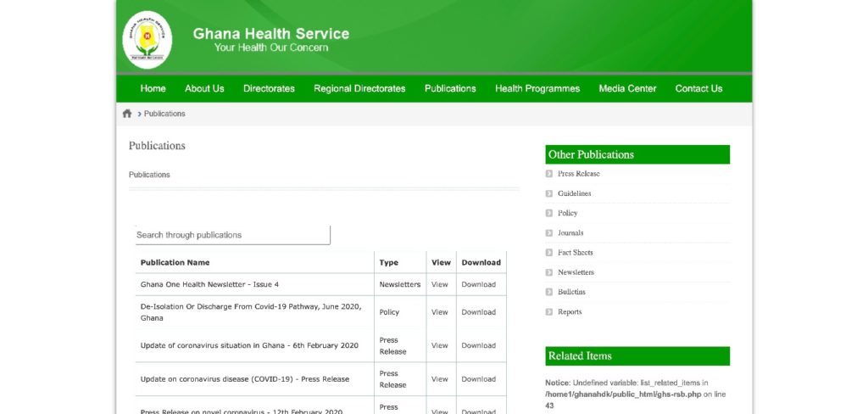
Task: Click the arrow icon beside Guidelines
Action: [x=549, y=193]
